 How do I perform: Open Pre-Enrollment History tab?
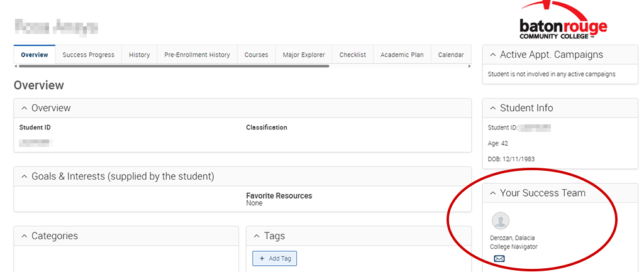coord(197,55)
